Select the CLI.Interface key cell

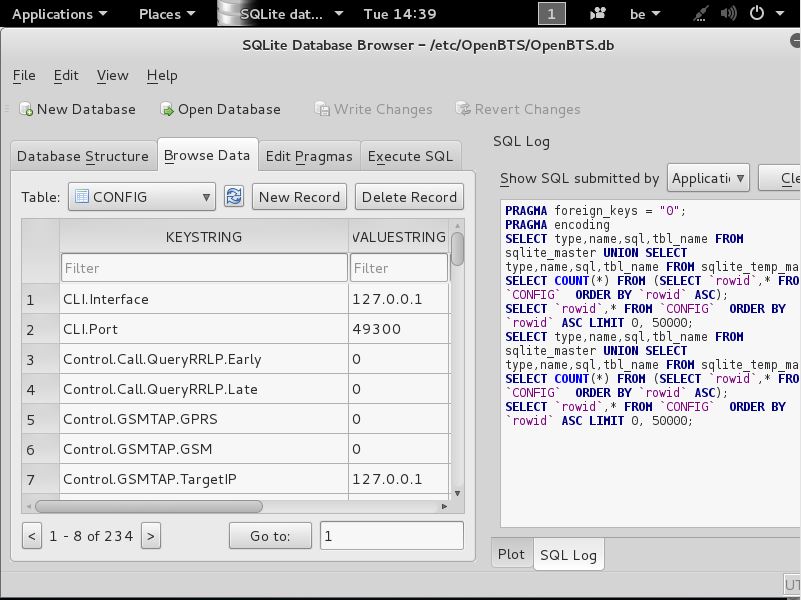(x=204, y=299)
